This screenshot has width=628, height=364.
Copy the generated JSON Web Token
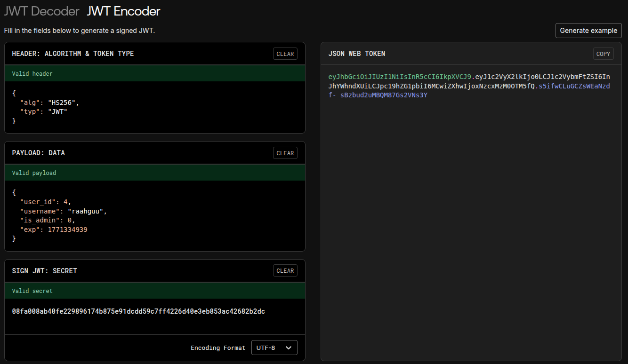[603, 54]
